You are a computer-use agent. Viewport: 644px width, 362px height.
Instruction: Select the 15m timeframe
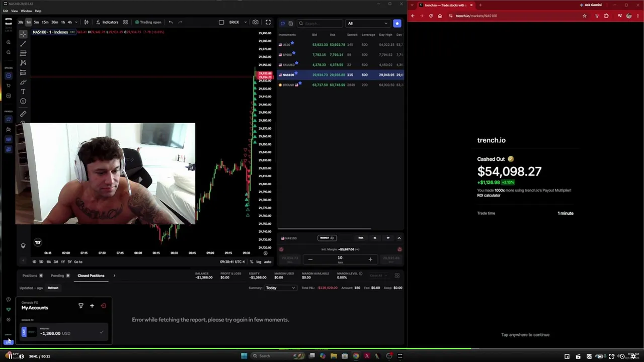(x=45, y=22)
